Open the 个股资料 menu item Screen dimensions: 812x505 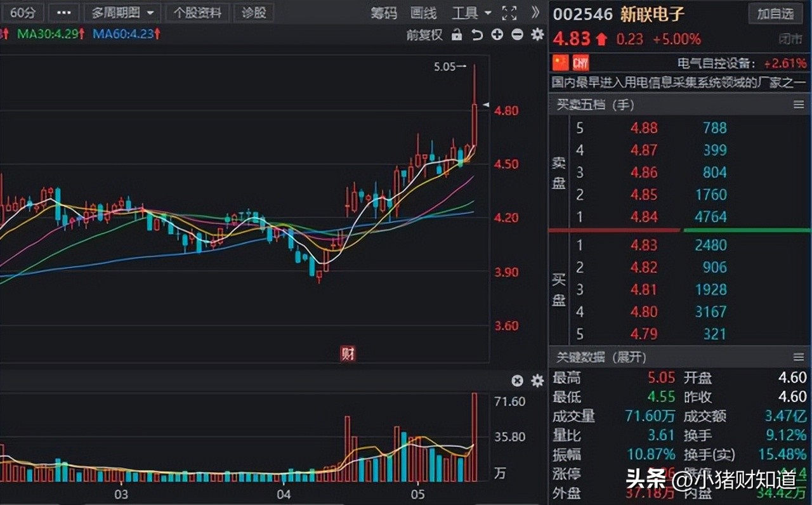click(x=197, y=13)
